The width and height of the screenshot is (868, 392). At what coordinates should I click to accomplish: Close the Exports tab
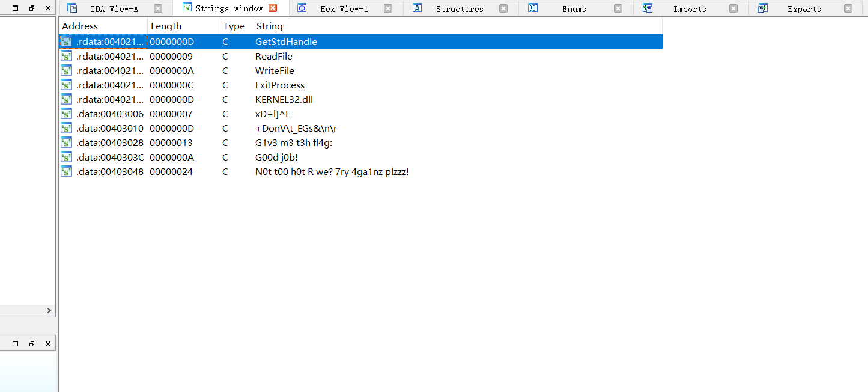coord(848,8)
